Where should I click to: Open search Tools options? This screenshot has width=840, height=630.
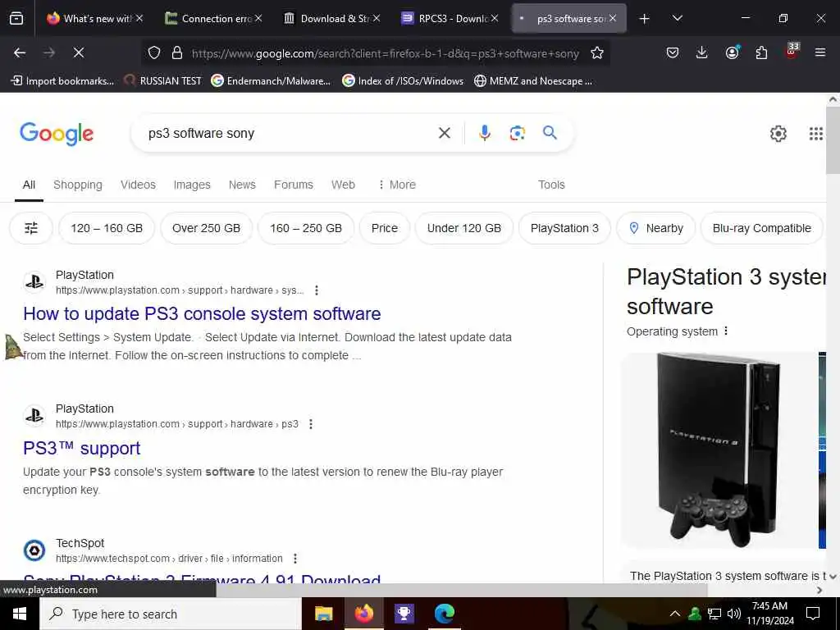pos(551,185)
